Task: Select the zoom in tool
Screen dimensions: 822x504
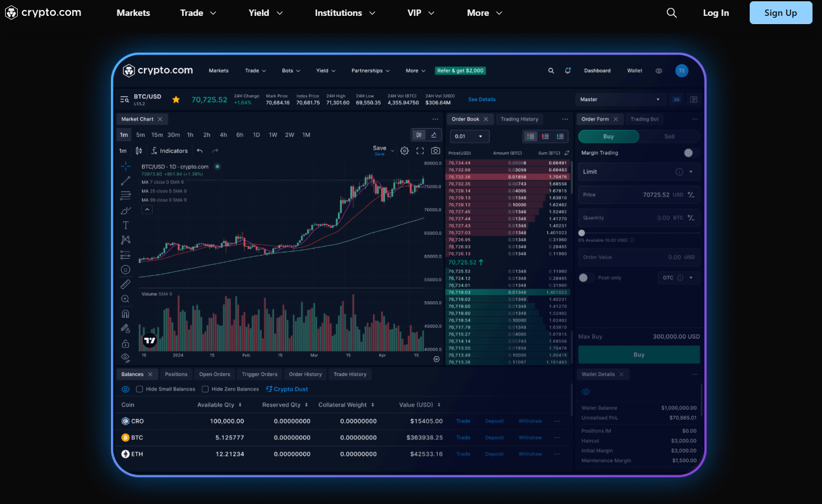Action: (126, 299)
